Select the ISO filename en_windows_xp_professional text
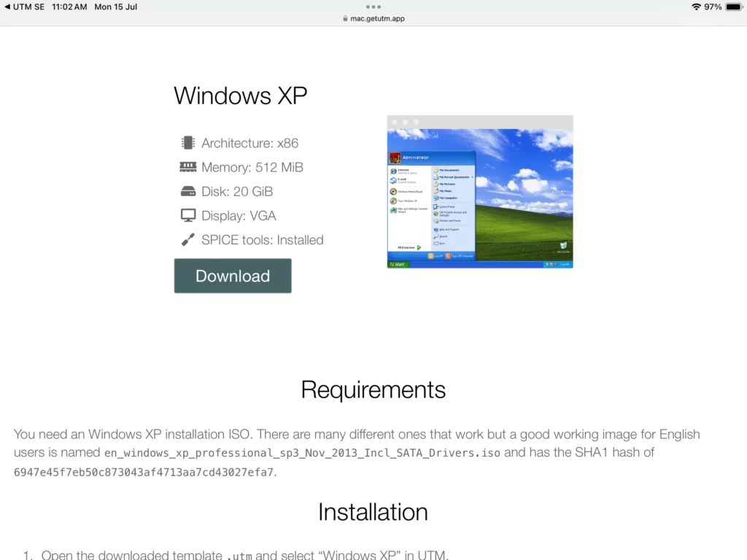This screenshot has width=747, height=560. (x=302, y=453)
